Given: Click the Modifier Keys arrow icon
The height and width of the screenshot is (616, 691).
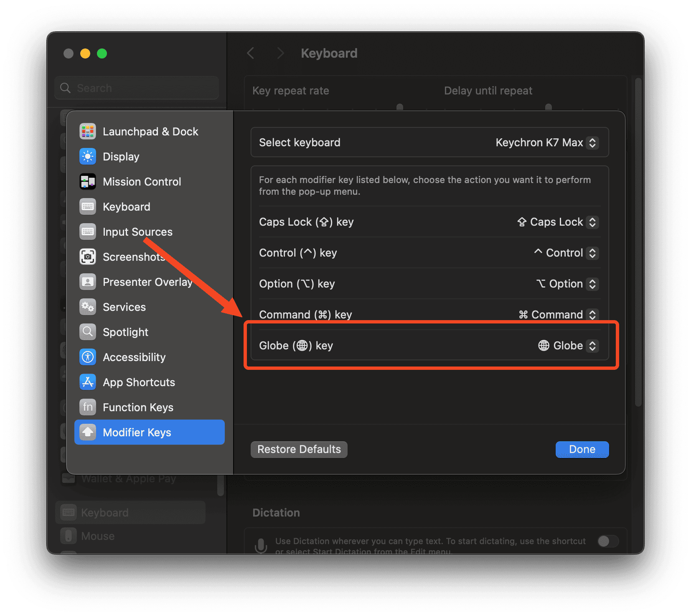Looking at the screenshot, I should (x=88, y=432).
